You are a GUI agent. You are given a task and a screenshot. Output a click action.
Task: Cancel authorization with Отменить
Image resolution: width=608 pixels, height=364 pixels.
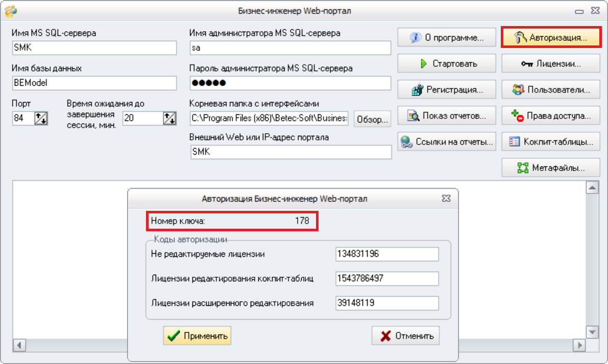click(406, 335)
